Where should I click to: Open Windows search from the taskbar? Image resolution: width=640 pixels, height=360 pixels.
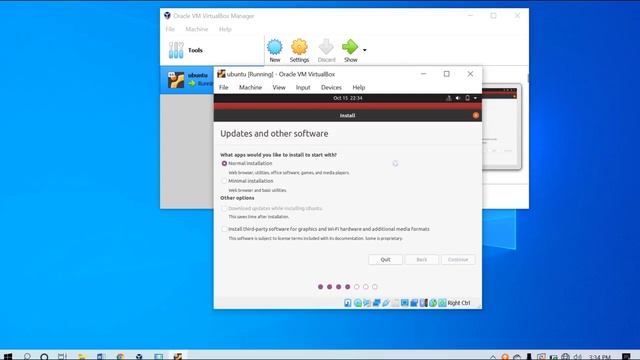tap(27, 356)
